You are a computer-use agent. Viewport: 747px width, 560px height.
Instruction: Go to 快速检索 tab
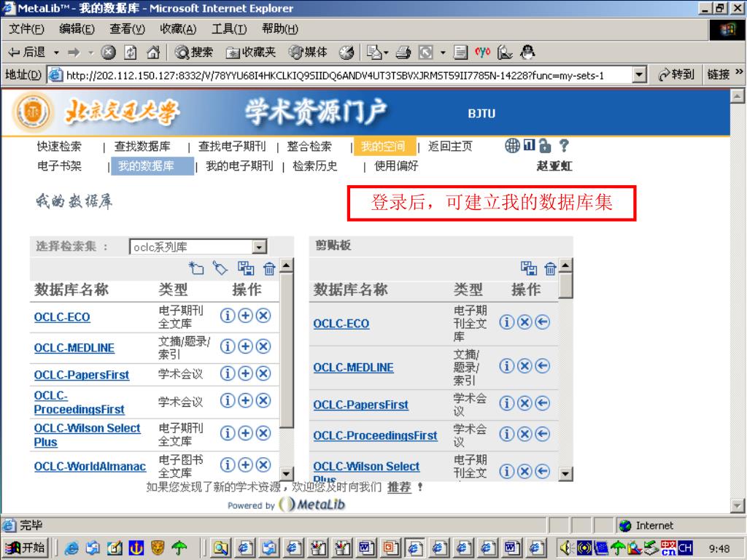point(60,146)
